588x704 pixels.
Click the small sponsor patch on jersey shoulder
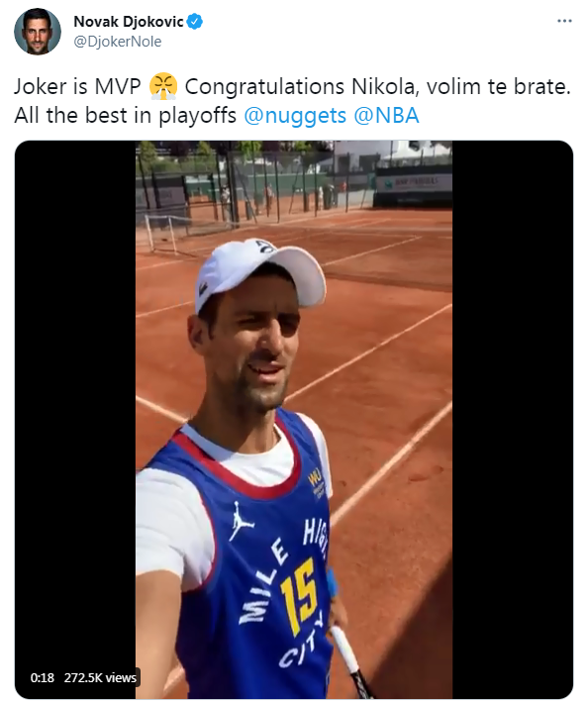pos(318,482)
